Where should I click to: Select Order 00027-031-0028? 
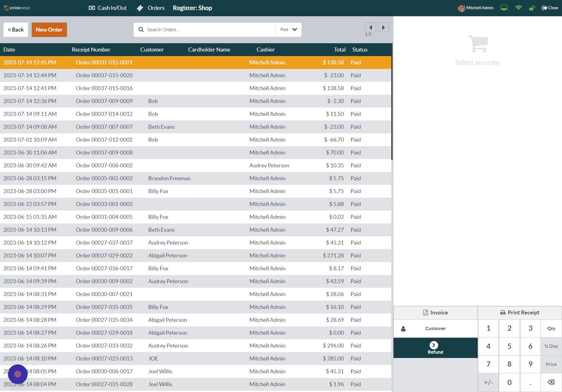(x=196, y=384)
